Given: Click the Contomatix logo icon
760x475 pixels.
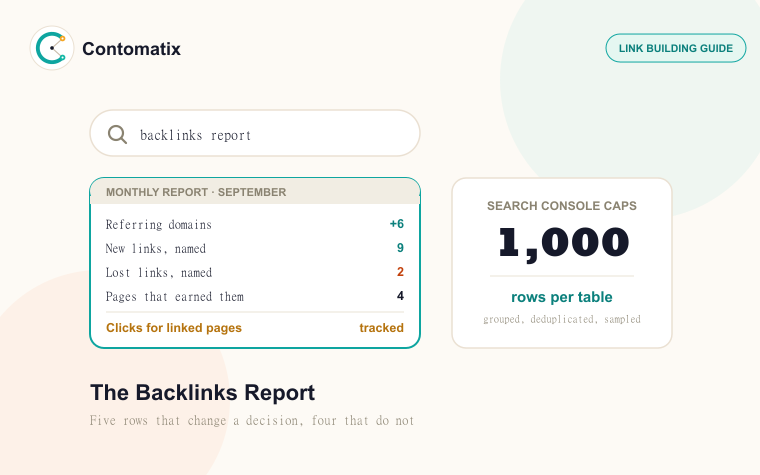Looking at the screenshot, I should [52, 48].
